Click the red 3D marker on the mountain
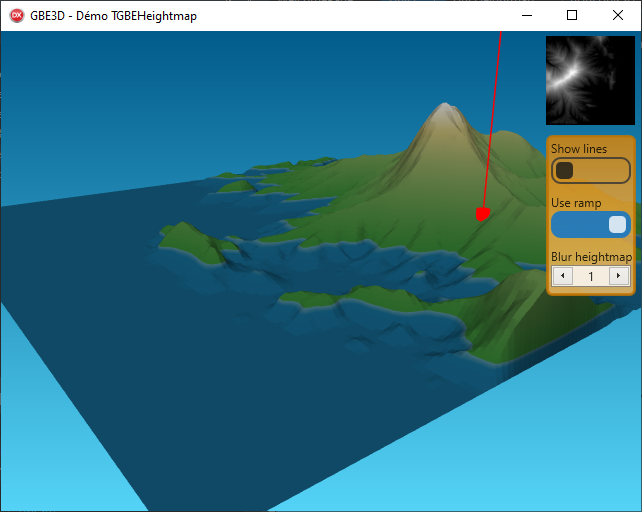642x512 pixels. (483, 214)
